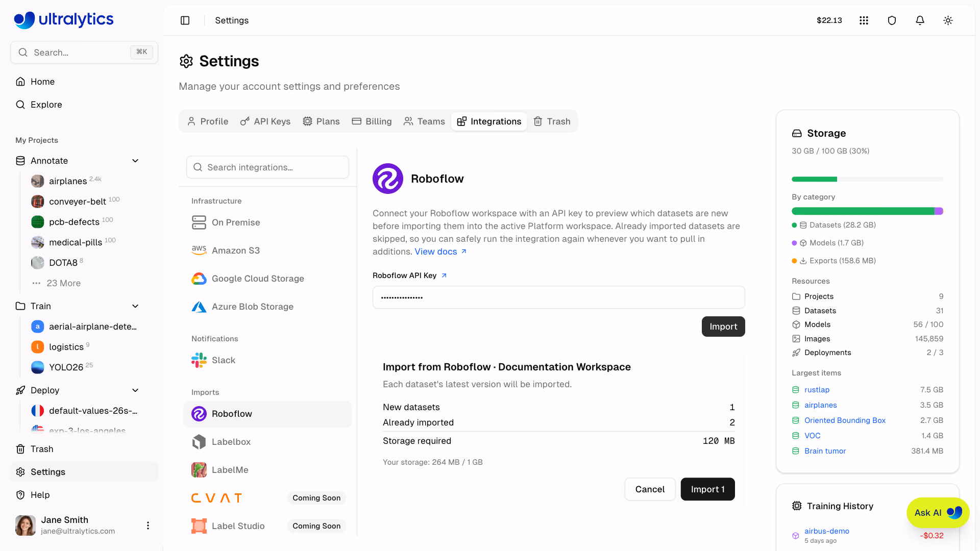The height and width of the screenshot is (551, 980).
Task: Confirm with the Import 1 button
Action: point(707,489)
